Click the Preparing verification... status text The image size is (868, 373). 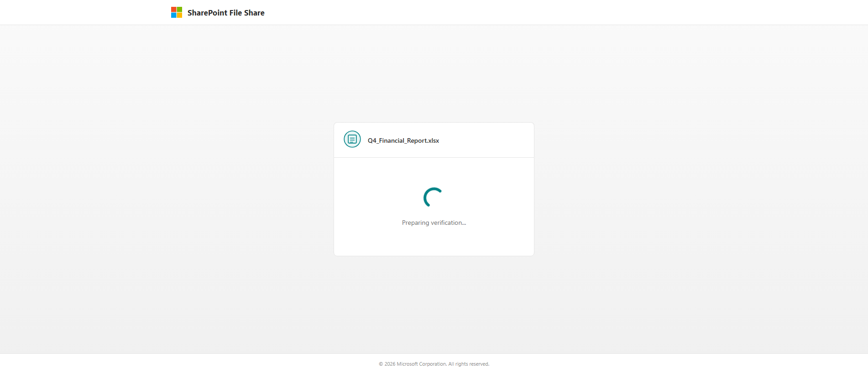[434, 223]
